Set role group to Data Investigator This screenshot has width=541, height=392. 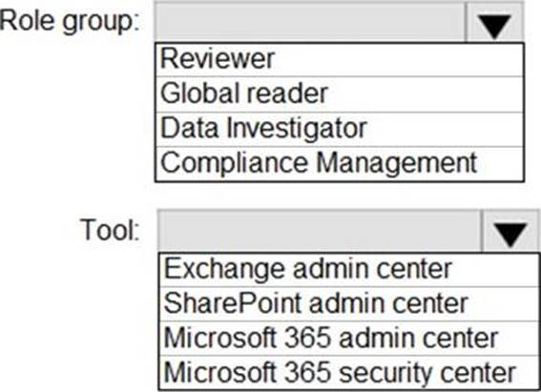tap(340, 130)
